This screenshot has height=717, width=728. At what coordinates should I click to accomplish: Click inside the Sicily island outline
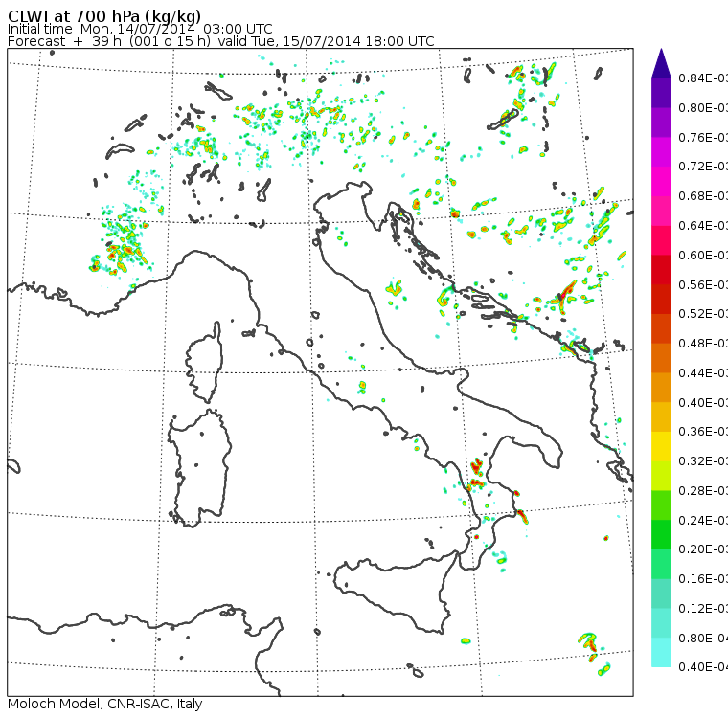pos(395,590)
